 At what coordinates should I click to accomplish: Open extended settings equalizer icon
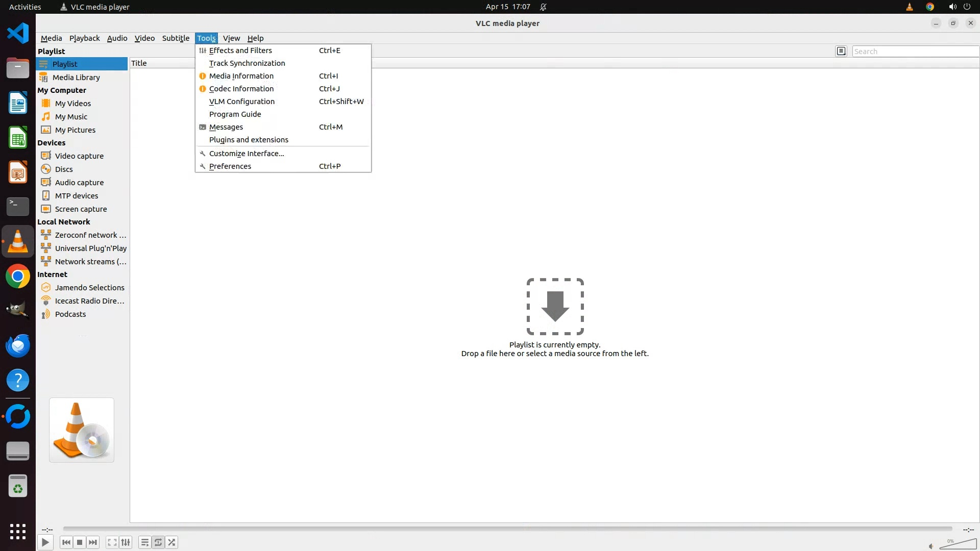[x=126, y=542]
